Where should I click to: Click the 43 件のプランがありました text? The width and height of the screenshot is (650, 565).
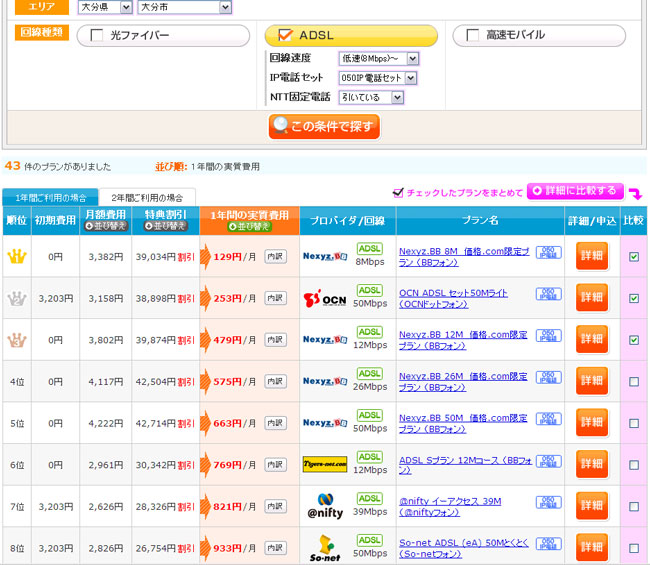pyautogui.click(x=58, y=166)
